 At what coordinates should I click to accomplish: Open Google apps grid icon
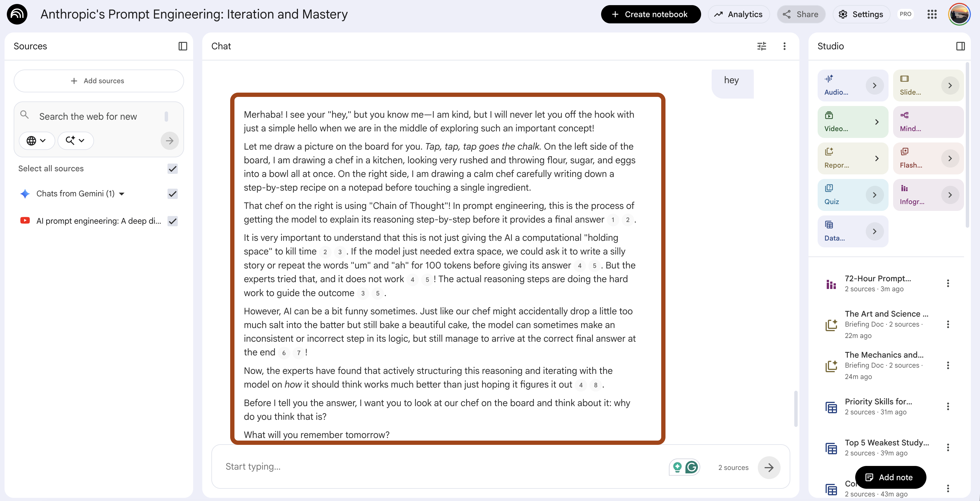(x=932, y=15)
